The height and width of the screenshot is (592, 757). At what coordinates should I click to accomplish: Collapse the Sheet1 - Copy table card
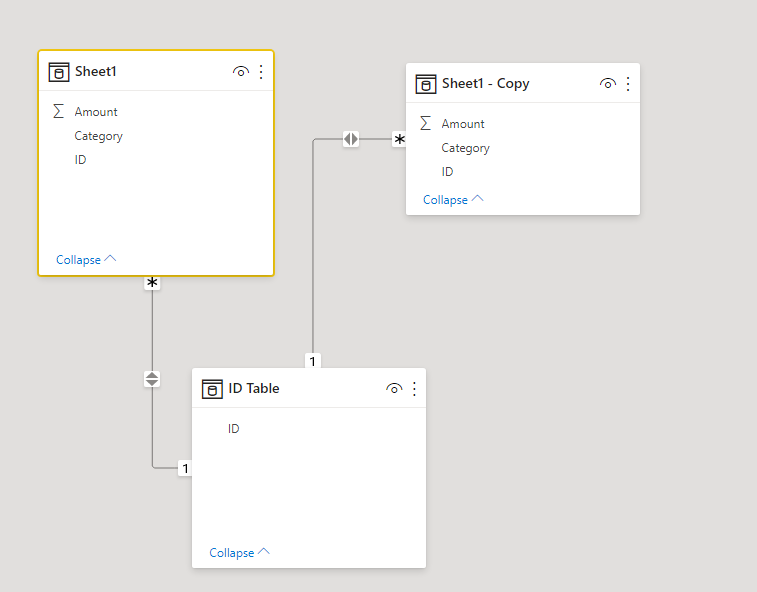click(x=453, y=199)
